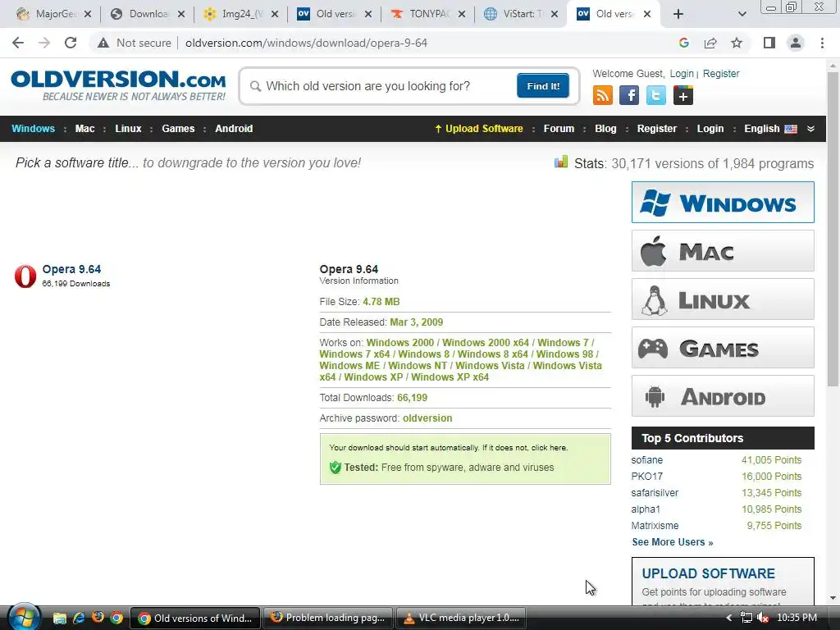Image resolution: width=840 pixels, height=630 pixels.
Task: Reload the page with refresh icon
Action: 71,43
